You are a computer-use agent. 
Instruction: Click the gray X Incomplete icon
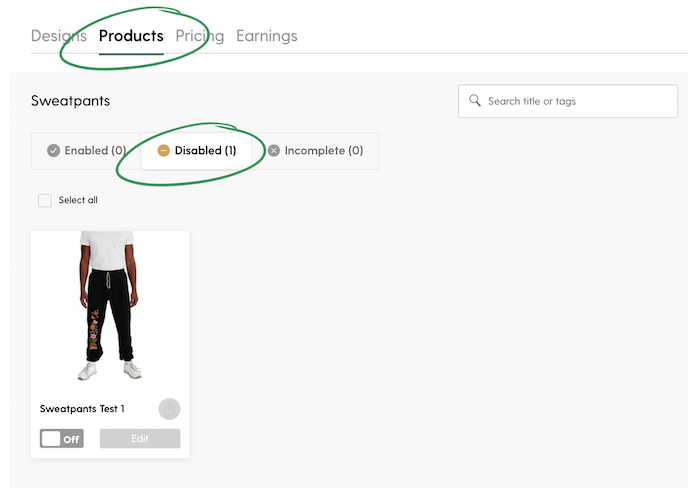274,151
